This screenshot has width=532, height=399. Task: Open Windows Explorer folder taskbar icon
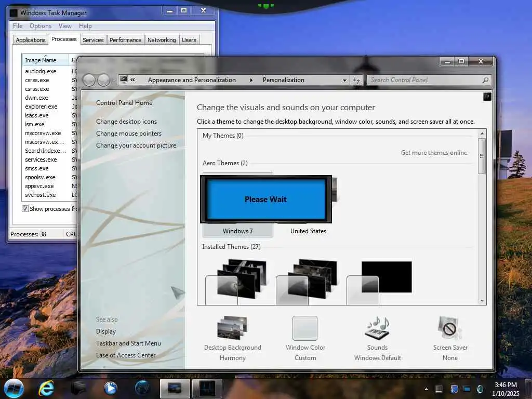tap(78, 389)
